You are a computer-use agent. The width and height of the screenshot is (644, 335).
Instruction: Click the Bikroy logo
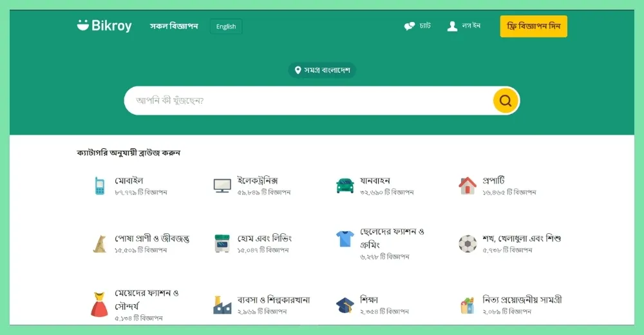coord(104,26)
